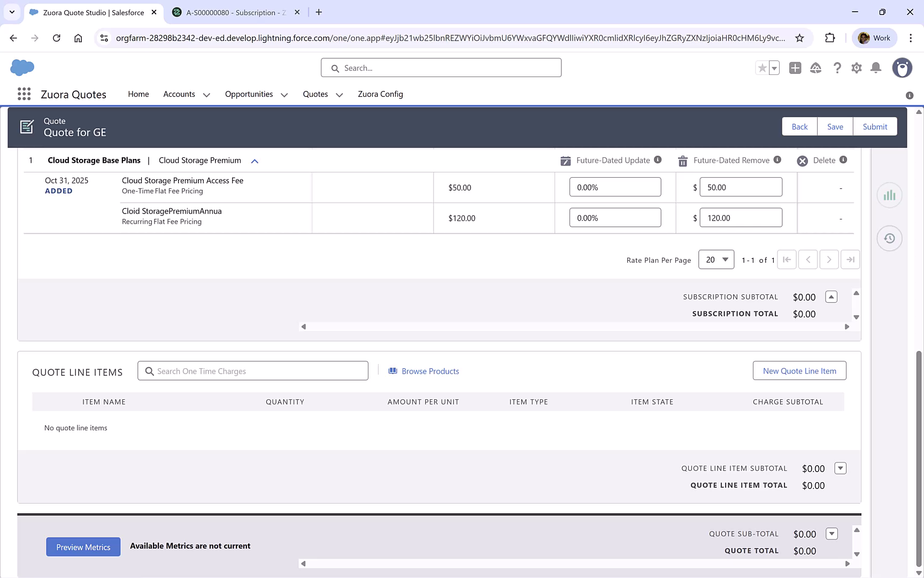Click the Future-Dated Remove trash icon

[x=682, y=160]
